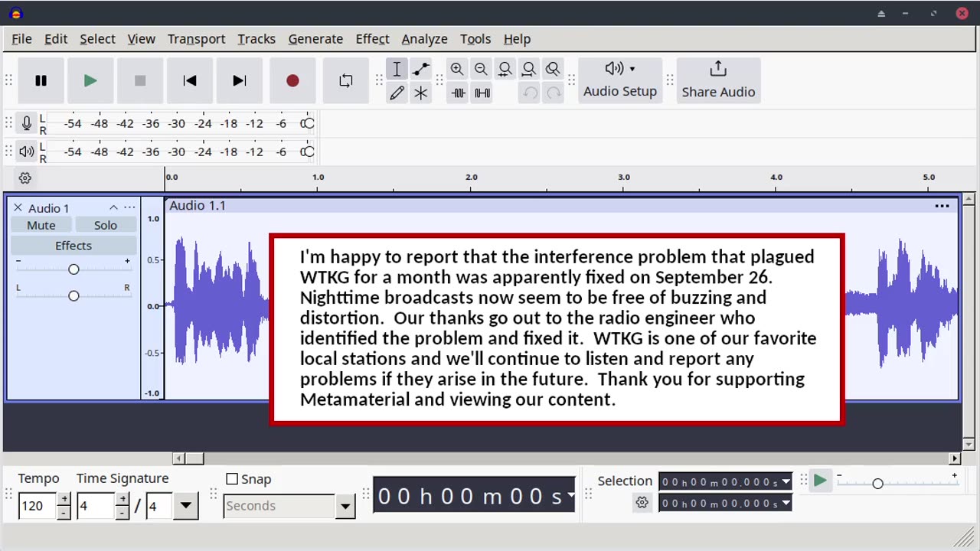This screenshot has width=980, height=551.
Task: Click the Audio 1 pan slider
Action: tap(73, 295)
